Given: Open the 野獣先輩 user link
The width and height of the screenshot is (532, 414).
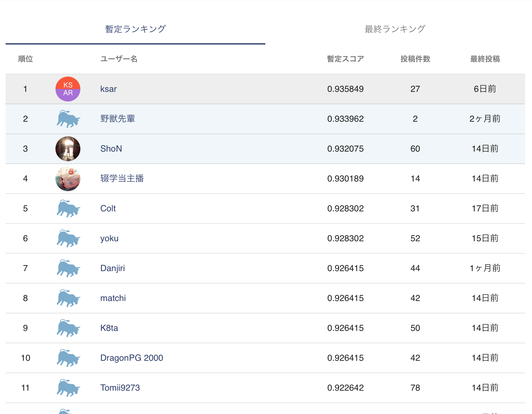Looking at the screenshot, I should [x=118, y=119].
